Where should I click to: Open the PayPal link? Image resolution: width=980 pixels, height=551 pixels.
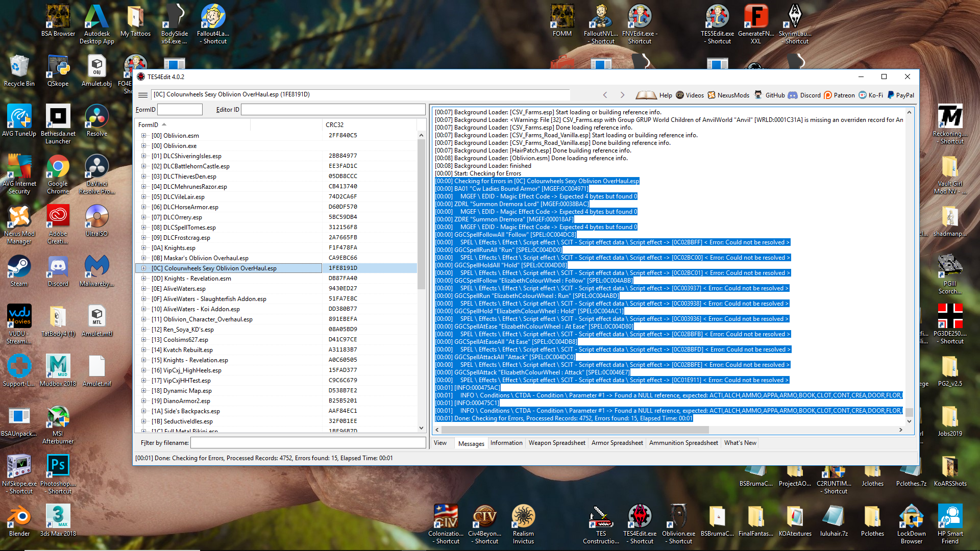900,95
